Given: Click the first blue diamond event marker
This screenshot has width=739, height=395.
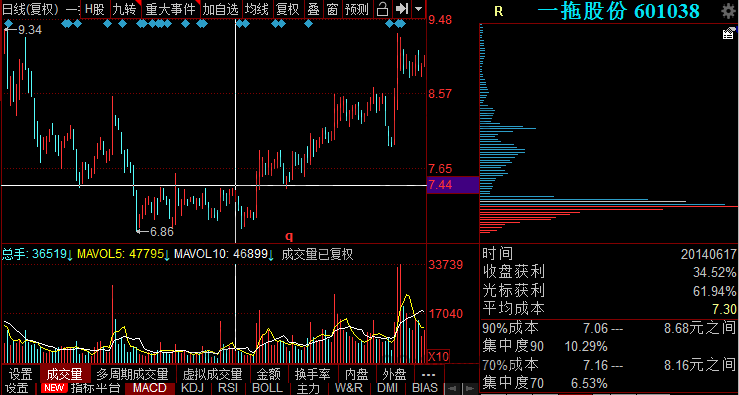Looking at the screenshot, I should 8,24.
